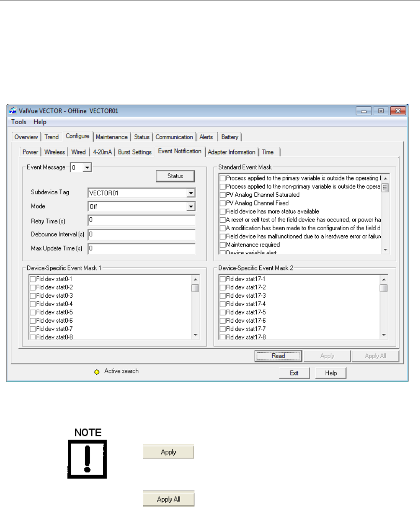The image size is (420, 507).
Task: Click Device-Specific Event Mask 2 scroll down arrow
Action: [384, 335]
